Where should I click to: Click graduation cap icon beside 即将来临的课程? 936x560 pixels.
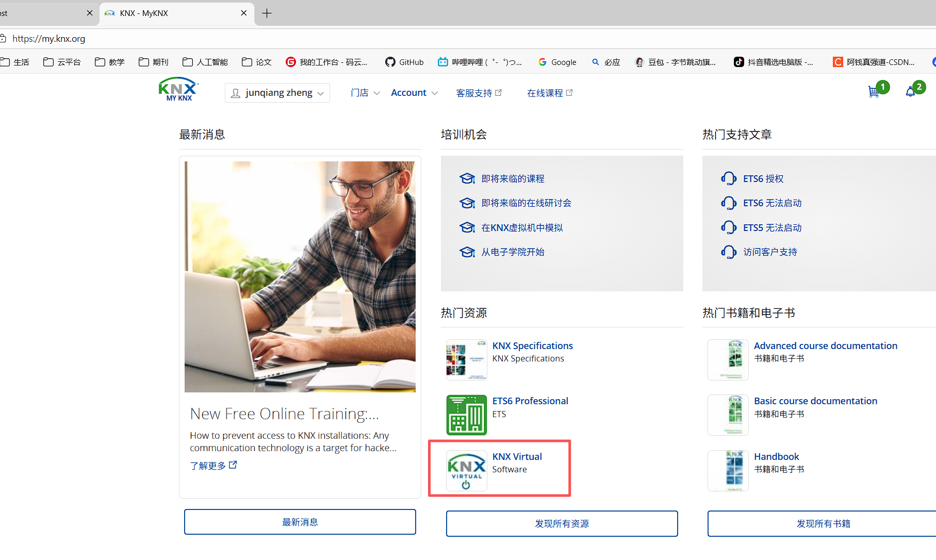(467, 178)
